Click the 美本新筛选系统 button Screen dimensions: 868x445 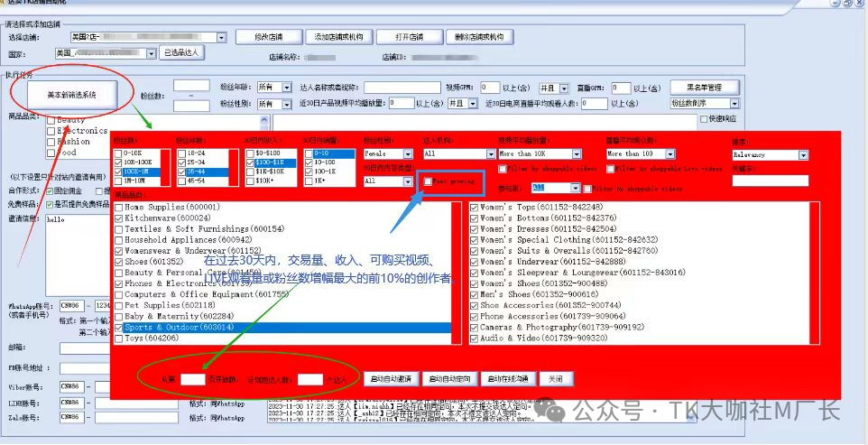tap(71, 95)
